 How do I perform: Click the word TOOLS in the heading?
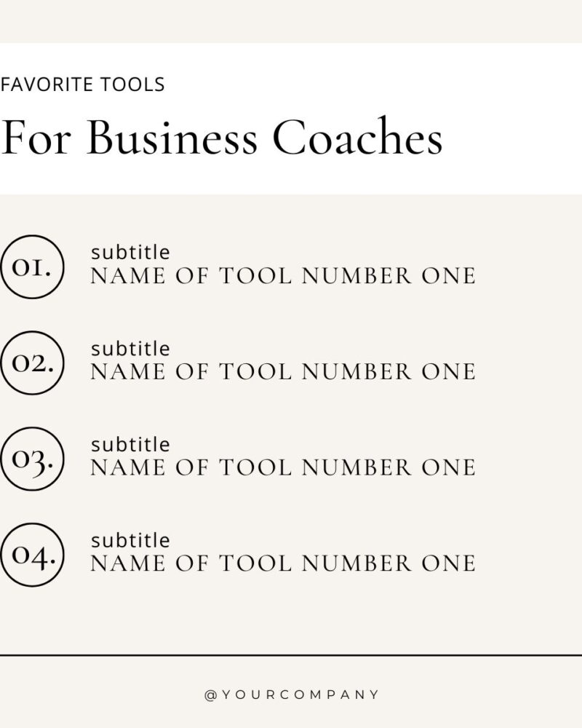click(132, 84)
